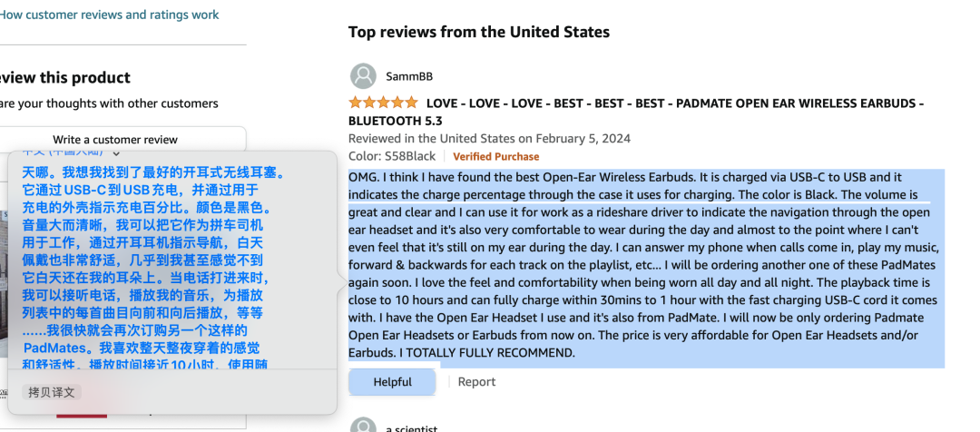Click the Review this product heading
This screenshot has height=432, width=980.
(x=65, y=77)
